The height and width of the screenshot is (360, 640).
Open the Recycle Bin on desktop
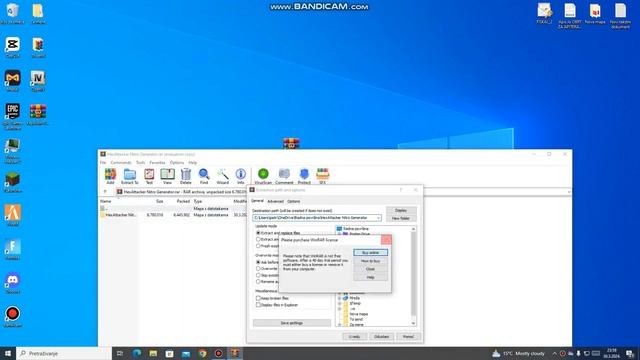[x=13, y=13]
